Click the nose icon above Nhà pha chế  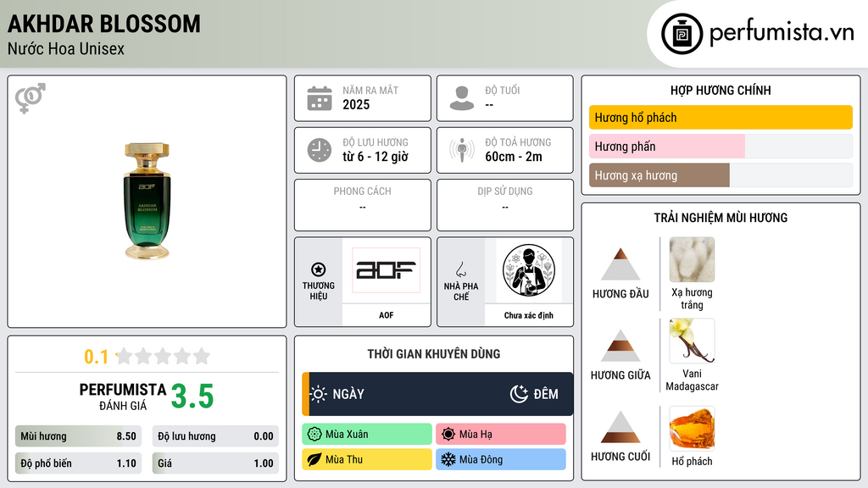coord(460,269)
